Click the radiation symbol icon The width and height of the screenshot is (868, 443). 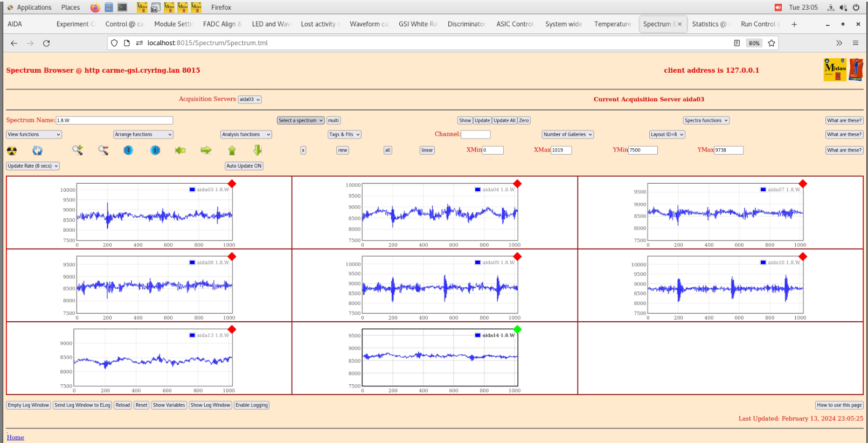12,150
